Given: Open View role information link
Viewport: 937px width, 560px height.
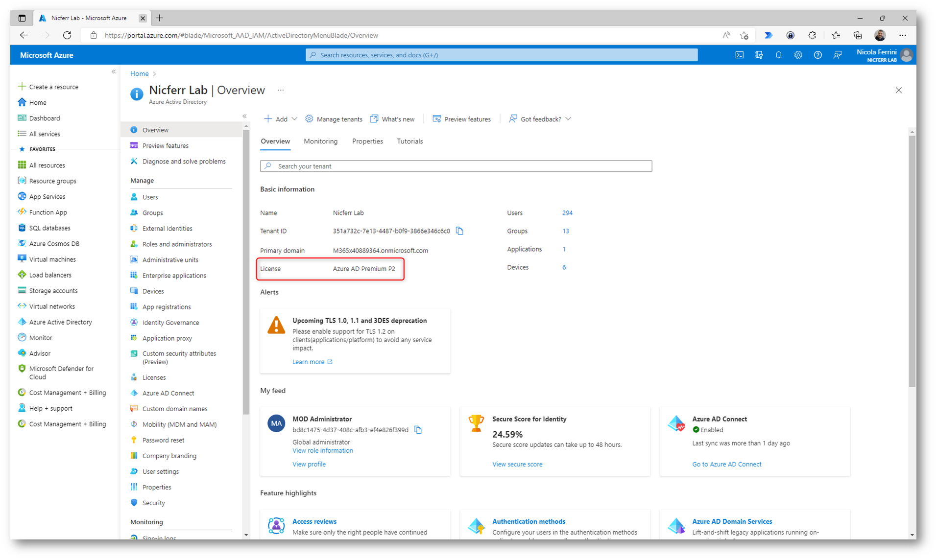Looking at the screenshot, I should pos(322,451).
